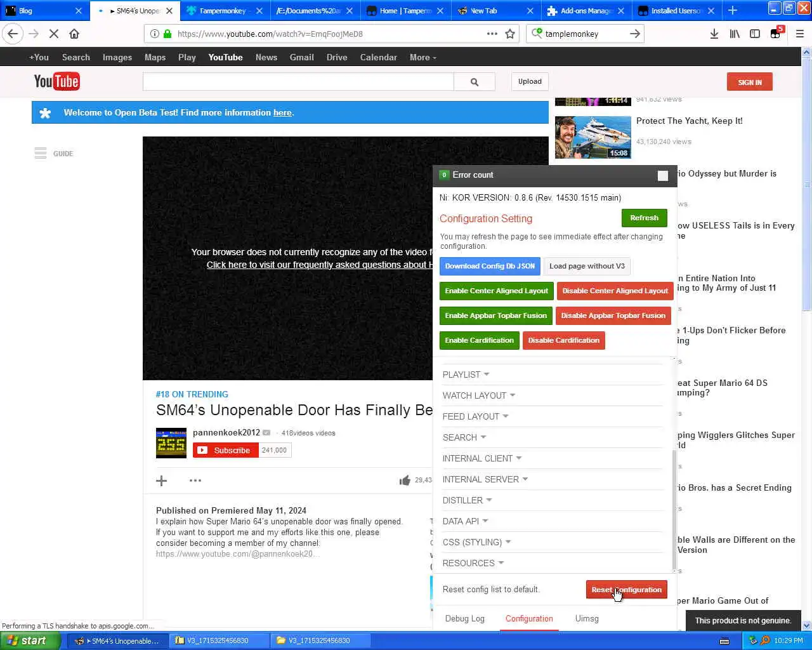
Task: Follow the 'here' link in beta banner
Action: [x=282, y=112]
